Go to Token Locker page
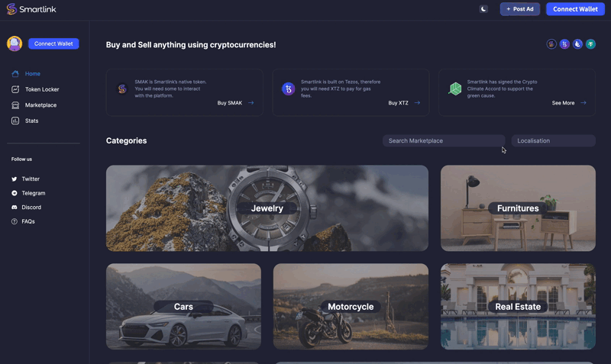The image size is (611, 364). click(41, 89)
